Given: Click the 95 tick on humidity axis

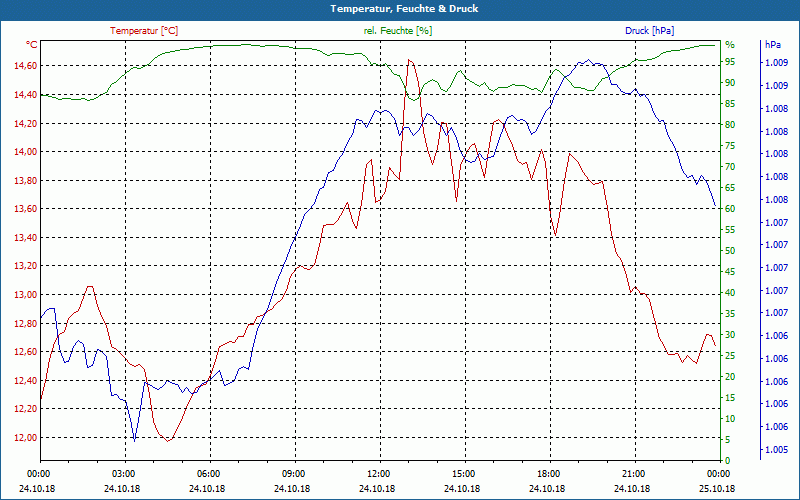Looking at the screenshot, I should 730,62.
